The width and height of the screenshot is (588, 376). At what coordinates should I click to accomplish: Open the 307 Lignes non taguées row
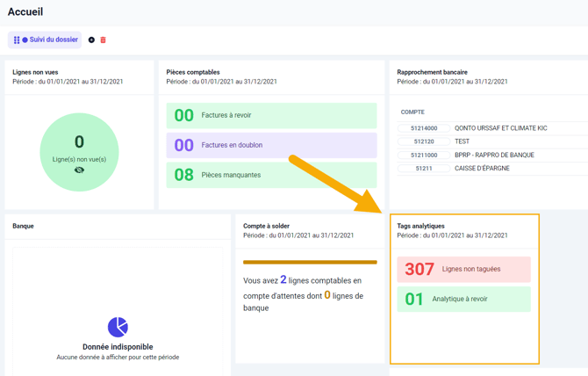tap(463, 270)
